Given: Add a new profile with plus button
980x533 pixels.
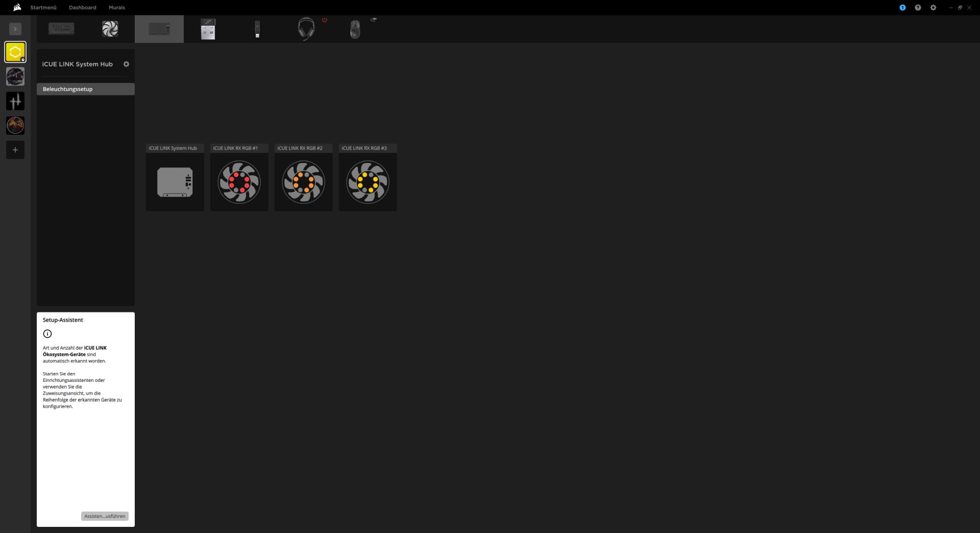Looking at the screenshot, I should [x=15, y=150].
